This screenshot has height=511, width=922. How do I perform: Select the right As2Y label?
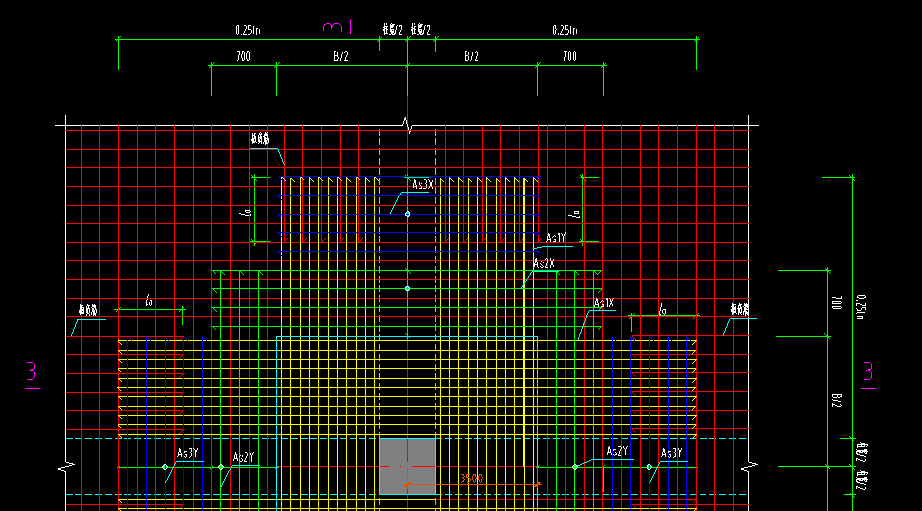[617, 451]
